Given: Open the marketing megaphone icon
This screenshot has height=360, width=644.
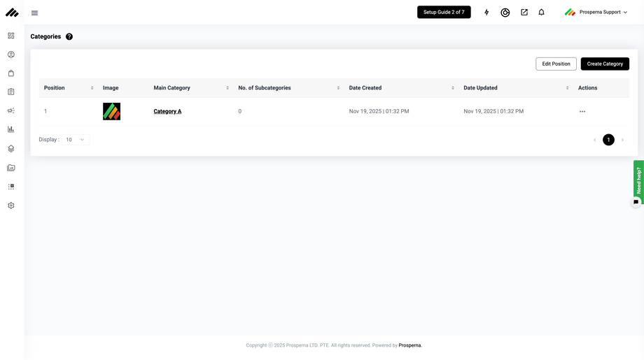Looking at the screenshot, I should [x=11, y=110].
